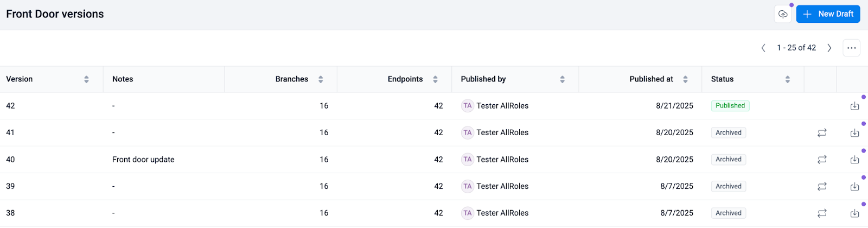Click the revert icon for version 41
868x228 pixels.
click(x=822, y=132)
